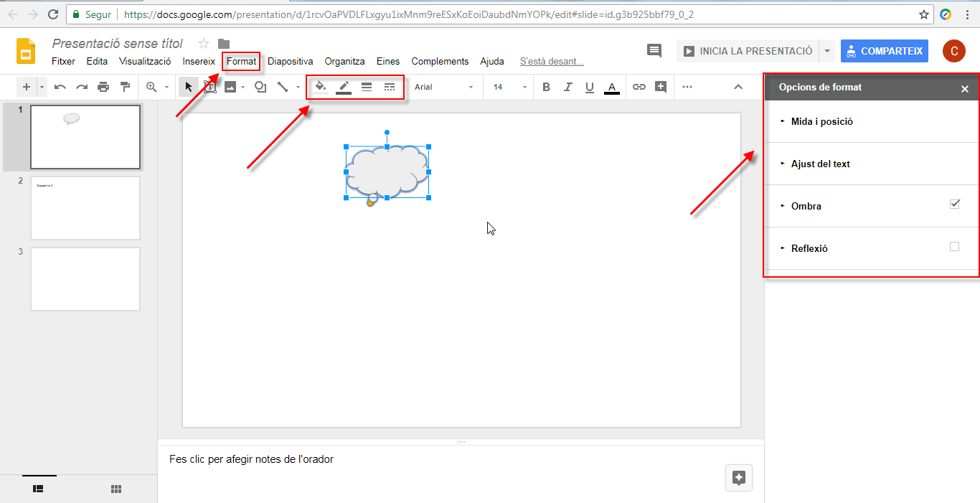Switch to filmstrip list view

pyautogui.click(x=39, y=489)
